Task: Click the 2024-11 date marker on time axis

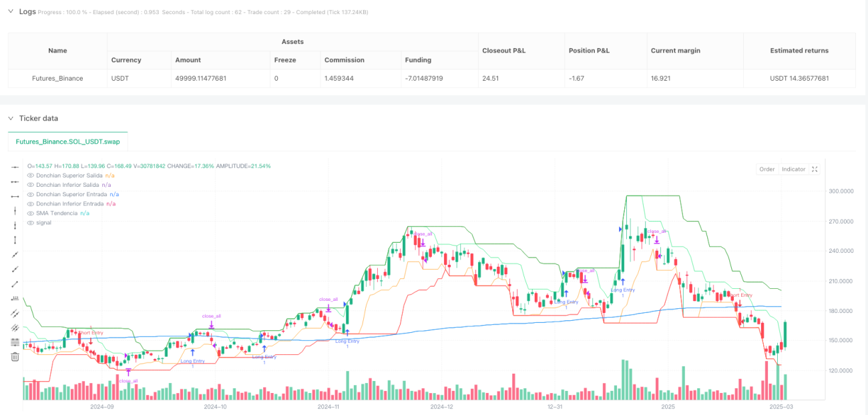Action: pos(329,406)
